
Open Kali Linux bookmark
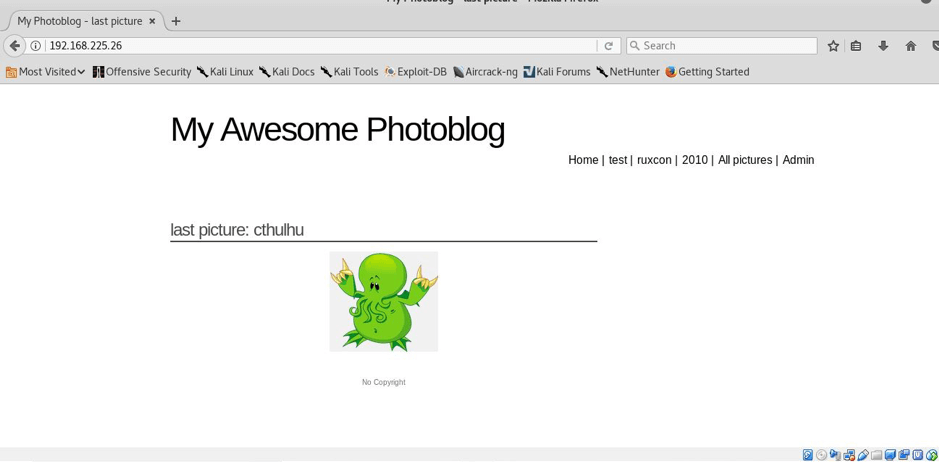tap(225, 72)
